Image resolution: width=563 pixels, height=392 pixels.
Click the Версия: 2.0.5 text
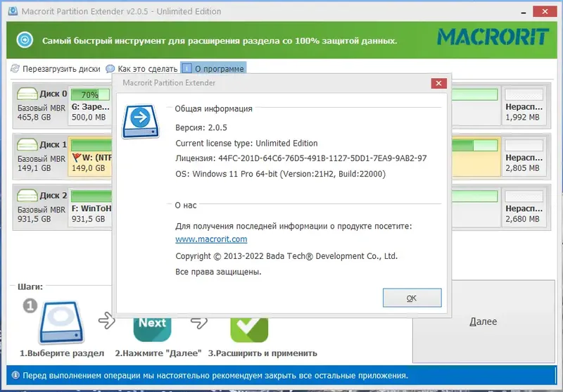(x=201, y=128)
